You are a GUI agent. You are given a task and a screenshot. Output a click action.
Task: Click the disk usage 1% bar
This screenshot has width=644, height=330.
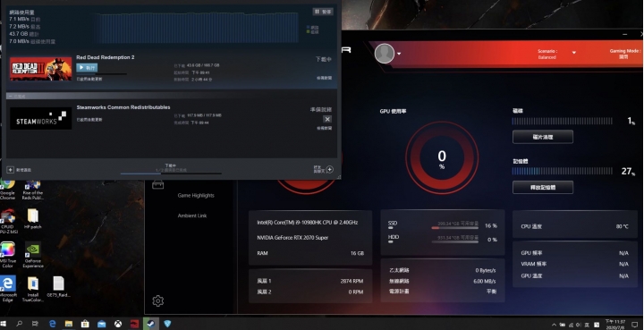click(x=562, y=121)
